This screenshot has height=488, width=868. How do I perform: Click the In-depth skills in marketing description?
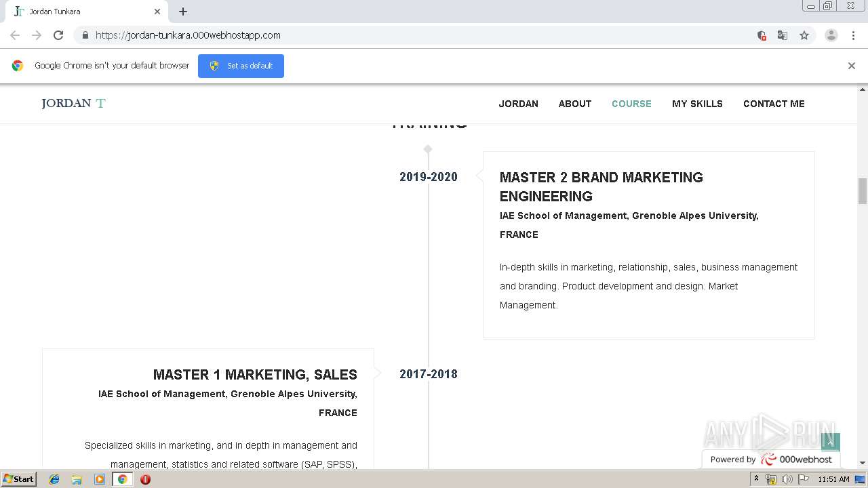click(648, 286)
